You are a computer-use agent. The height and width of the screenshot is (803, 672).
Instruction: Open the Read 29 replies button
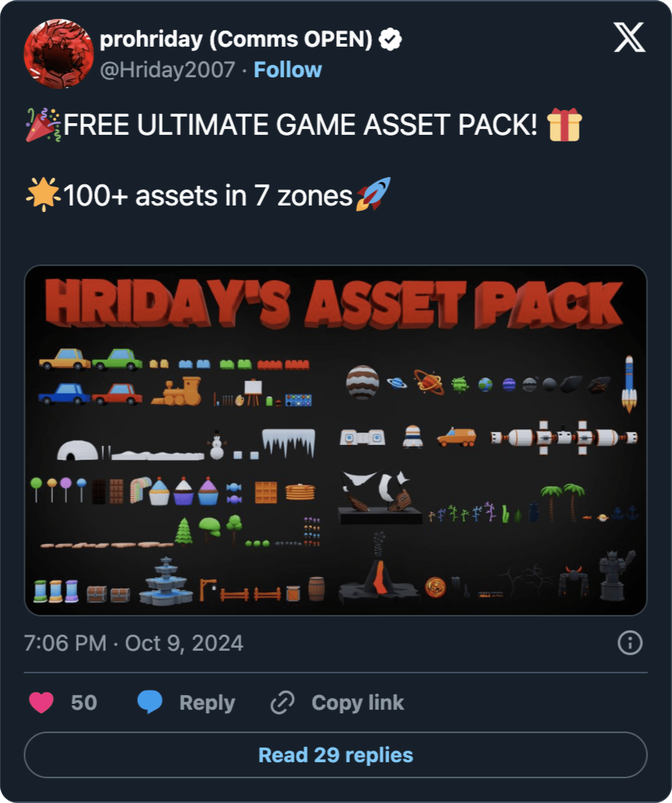pos(336,755)
